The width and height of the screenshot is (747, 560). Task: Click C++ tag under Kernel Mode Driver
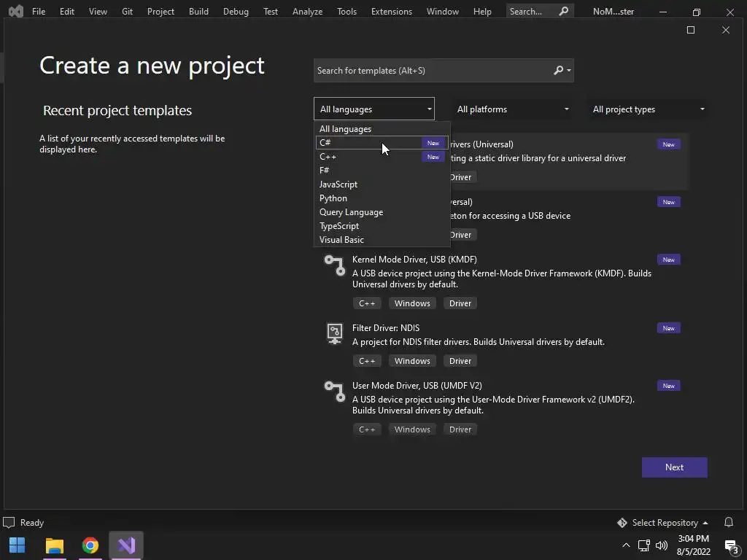pyautogui.click(x=367, y=303)
